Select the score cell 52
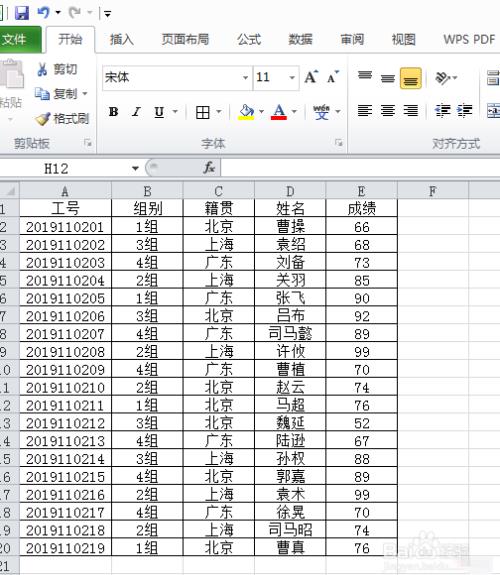The width and height of the screenshot is (500, 575). tap(362, 423)
